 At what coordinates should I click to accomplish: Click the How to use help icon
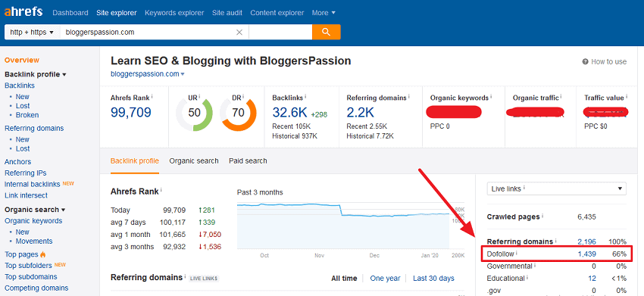[585, 61]
